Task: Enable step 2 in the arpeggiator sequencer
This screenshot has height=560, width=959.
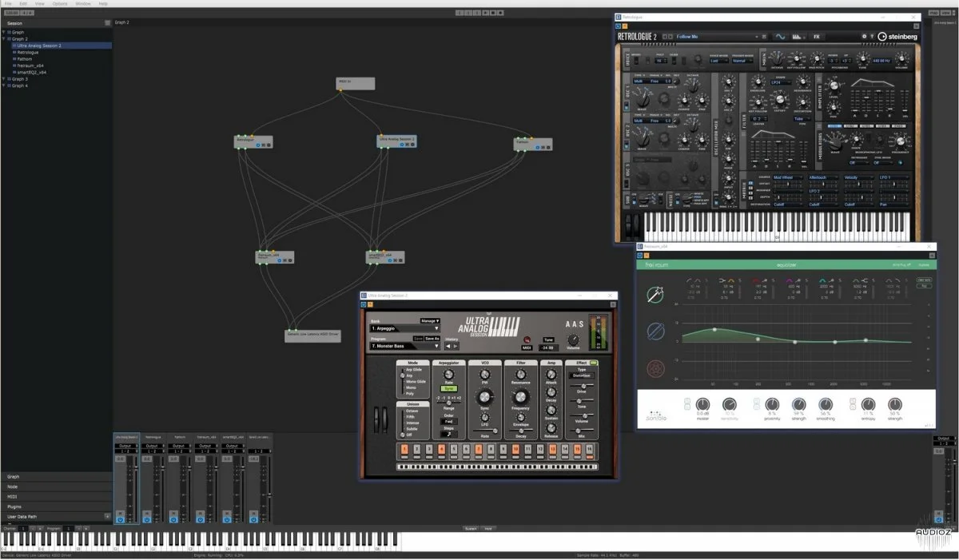Action: [x=417, y=450]
